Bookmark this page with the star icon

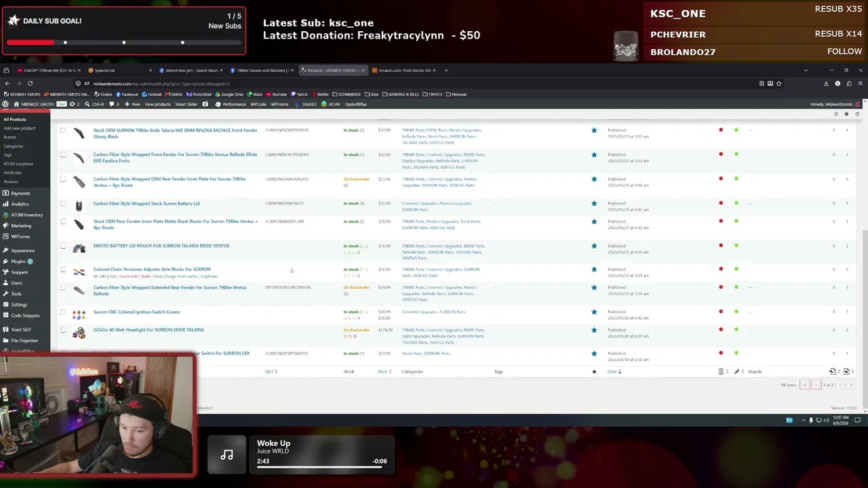pyautogui.click(x=778, y=83)
